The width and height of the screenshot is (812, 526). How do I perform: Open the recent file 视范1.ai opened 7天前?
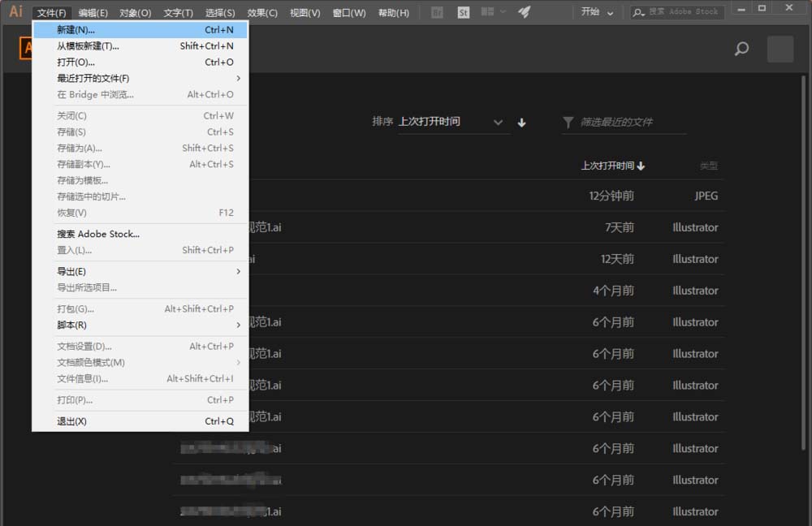coord(268,227)
